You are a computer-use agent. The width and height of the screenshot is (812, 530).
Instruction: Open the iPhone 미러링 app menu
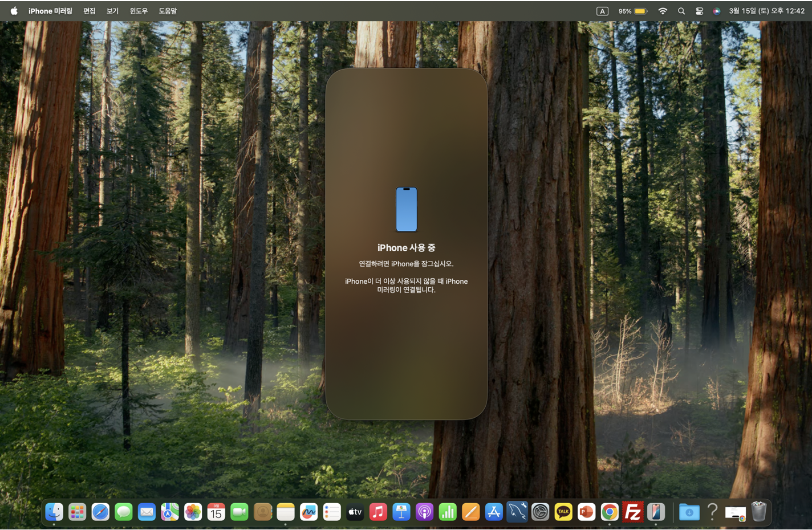coord(50,11)
